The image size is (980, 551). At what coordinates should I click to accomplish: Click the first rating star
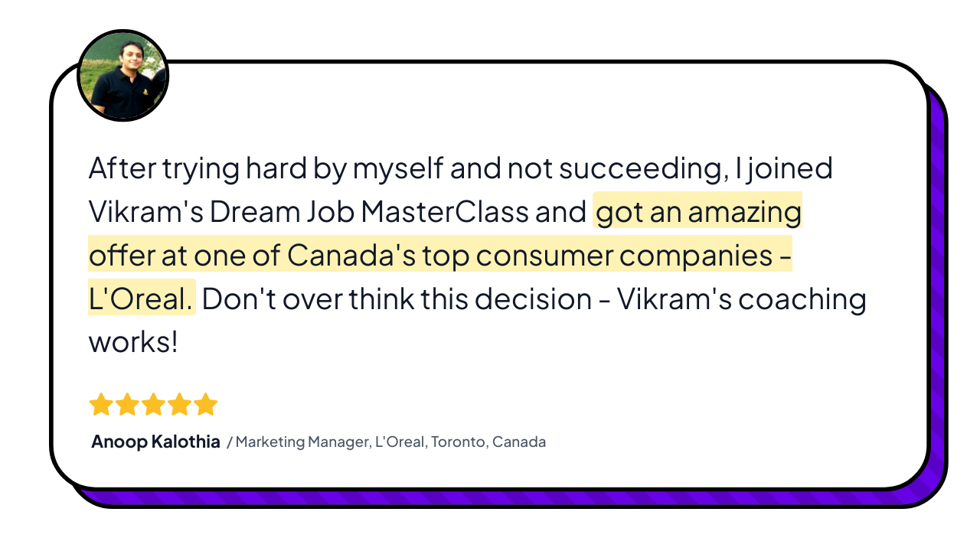(101, 405)
